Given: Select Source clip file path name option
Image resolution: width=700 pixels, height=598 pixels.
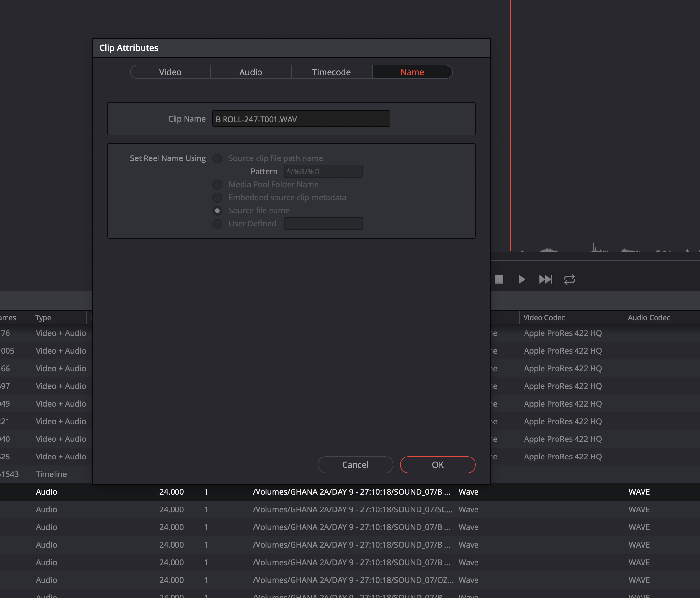Looking at the screenshot, I should tap(217, 158).
